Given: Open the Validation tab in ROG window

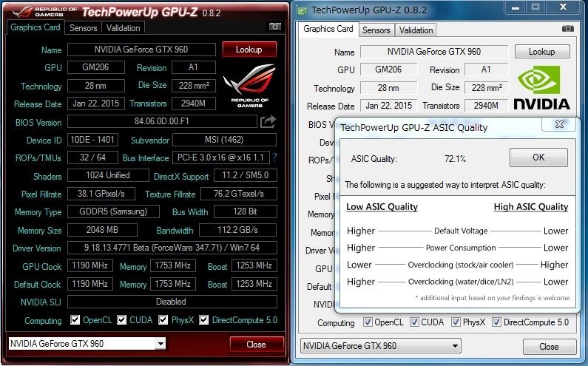Looking at the screenshot, I should pos(123,28).
